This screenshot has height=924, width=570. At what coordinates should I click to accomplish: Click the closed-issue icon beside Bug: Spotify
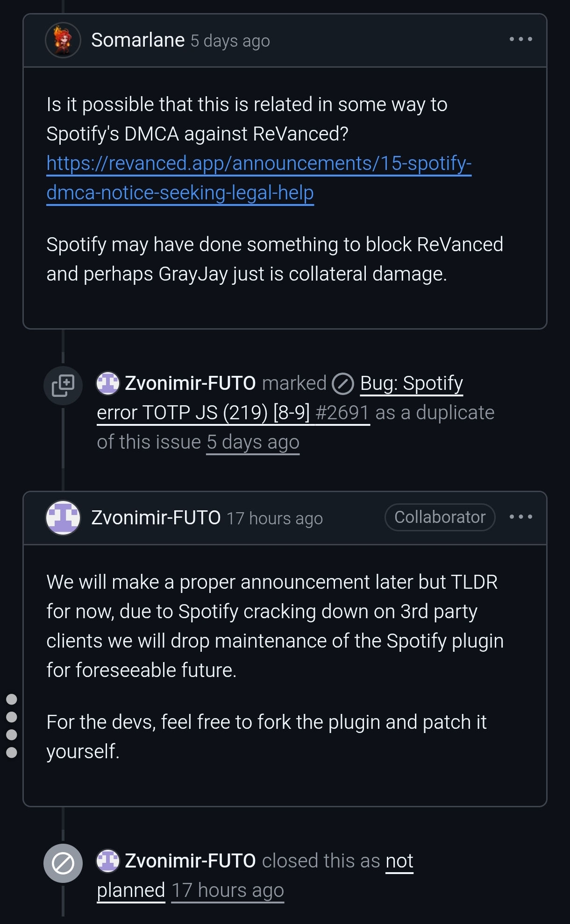click(343, 384)
